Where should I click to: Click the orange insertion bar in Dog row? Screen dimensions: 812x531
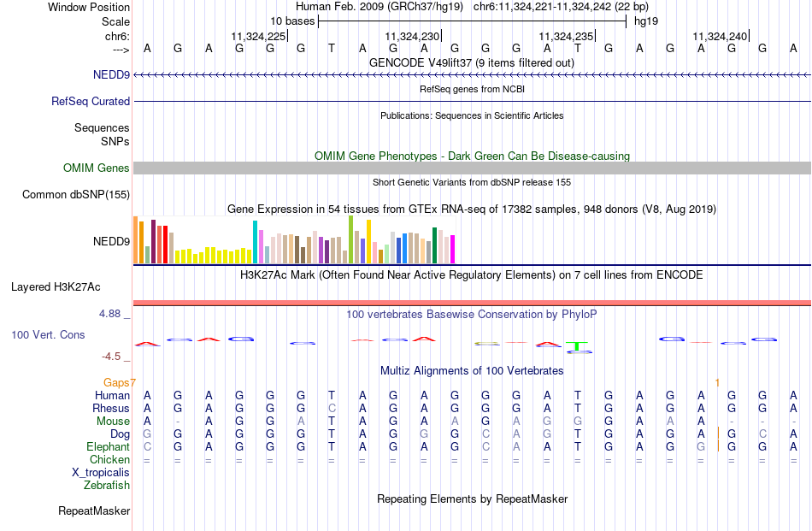coord(718,433)
